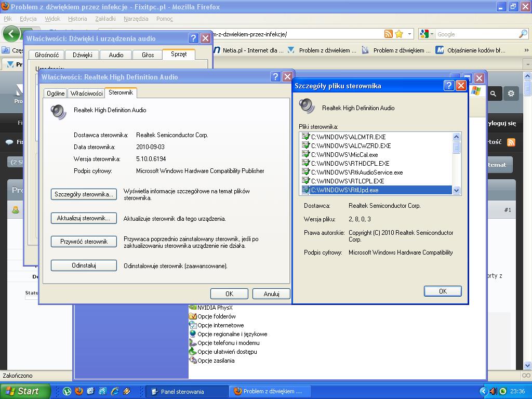Click the orange RSS icon on forum page
The image size is (532, 399).
[511, 142]
